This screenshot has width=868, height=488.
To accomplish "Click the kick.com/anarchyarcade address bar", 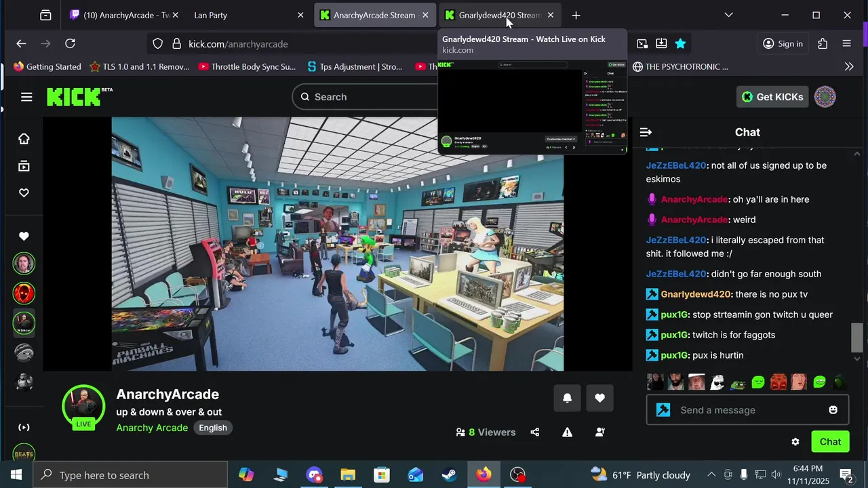I will coord(238,44).
